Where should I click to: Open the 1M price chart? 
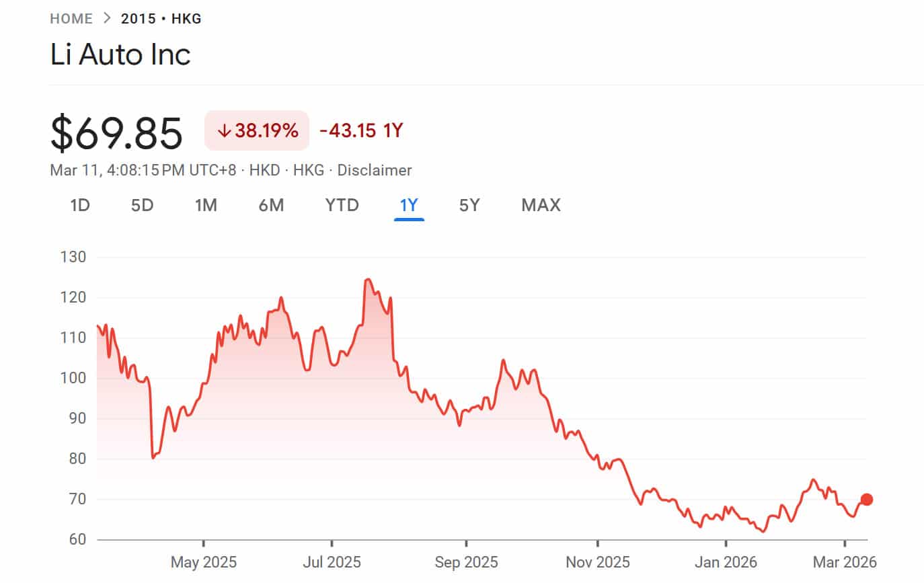tap(206, 205)
